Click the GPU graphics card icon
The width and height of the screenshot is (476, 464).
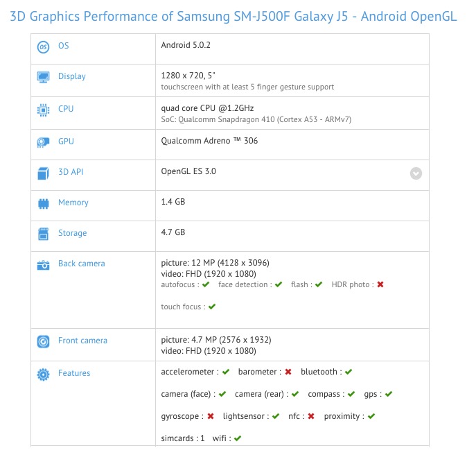click(x=43, y=142)
